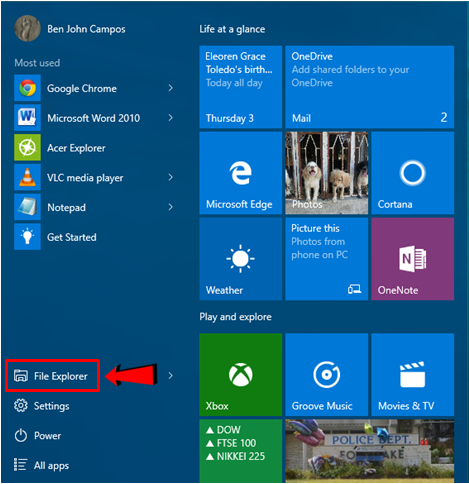Expand Google Chrome jump list arrow

171,88
